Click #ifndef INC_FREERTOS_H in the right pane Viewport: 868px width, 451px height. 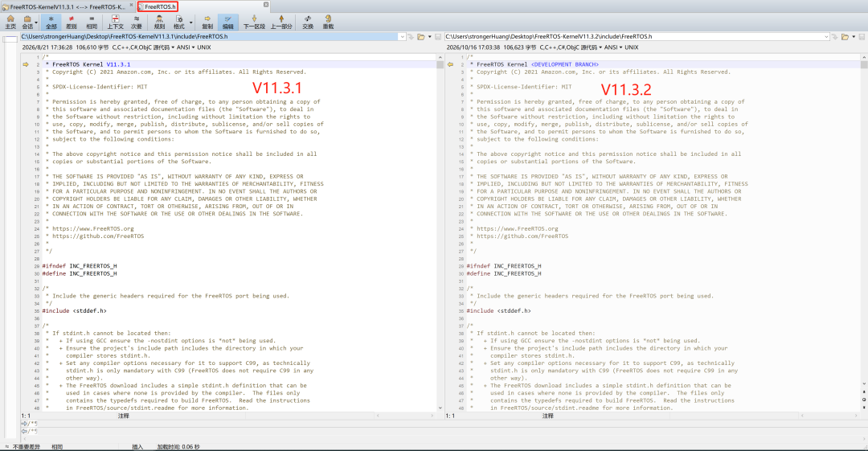(x=504, y=266)
